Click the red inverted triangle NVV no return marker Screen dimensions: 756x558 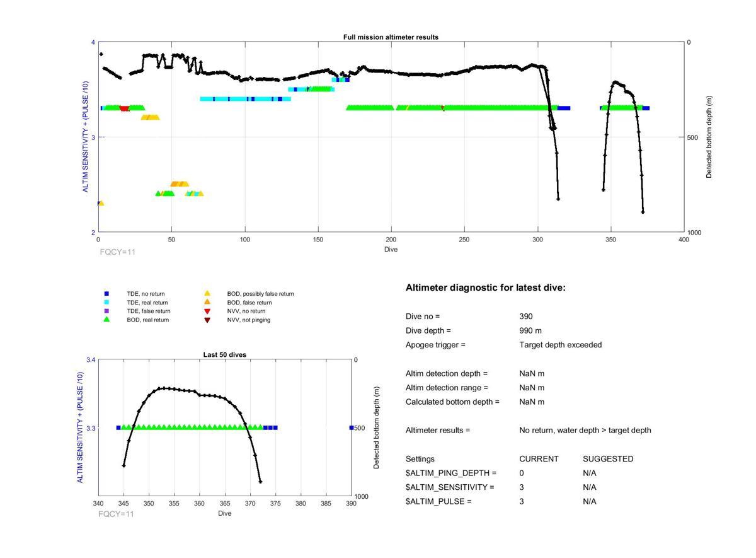[x=207, y=311]
